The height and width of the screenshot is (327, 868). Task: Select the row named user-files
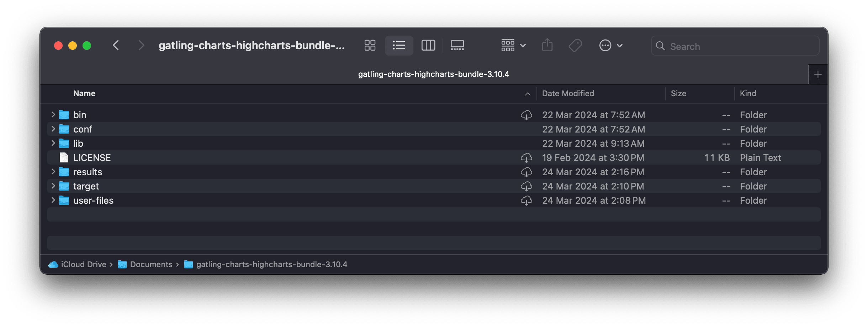click(x=434, y=200)
